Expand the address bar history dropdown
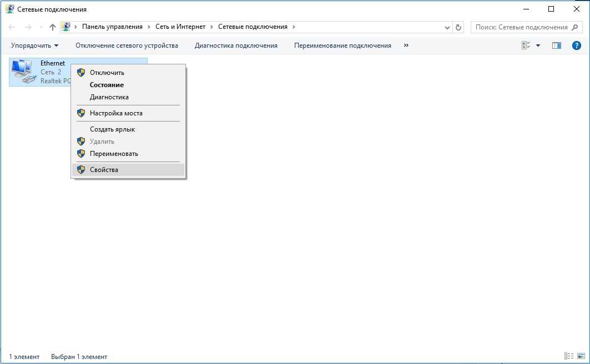 pyautogui.click(x=447, y=27)
